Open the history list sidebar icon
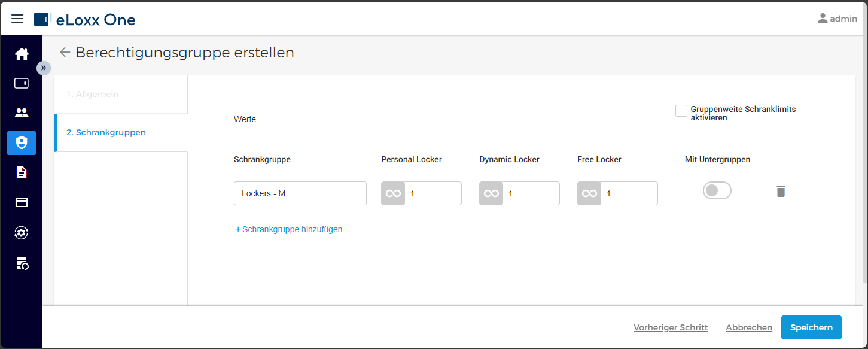868x349 pixels. click(x=22, y=262)
